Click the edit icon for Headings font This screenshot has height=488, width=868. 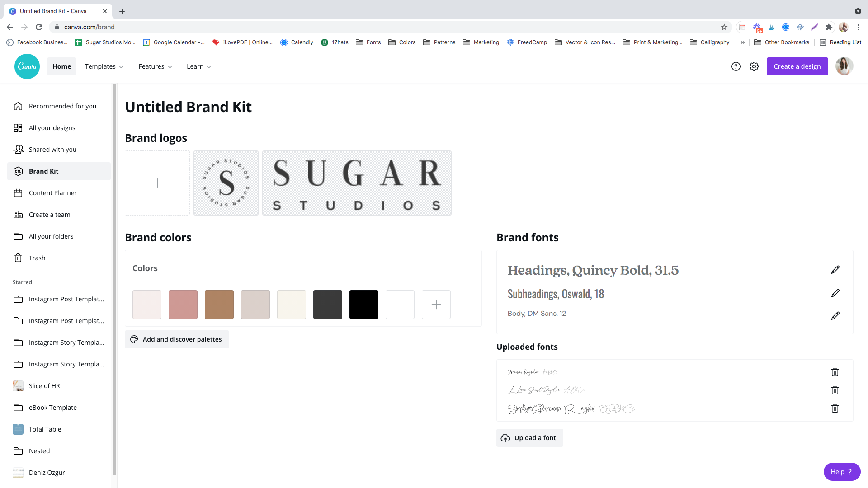point(835,269)
